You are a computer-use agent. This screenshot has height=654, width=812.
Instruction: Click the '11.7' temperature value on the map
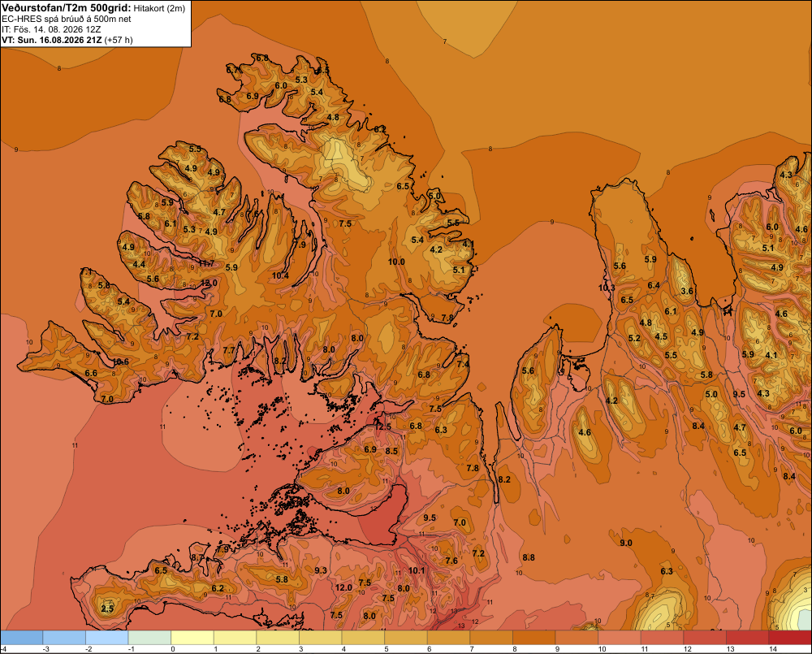click(206, 263)
